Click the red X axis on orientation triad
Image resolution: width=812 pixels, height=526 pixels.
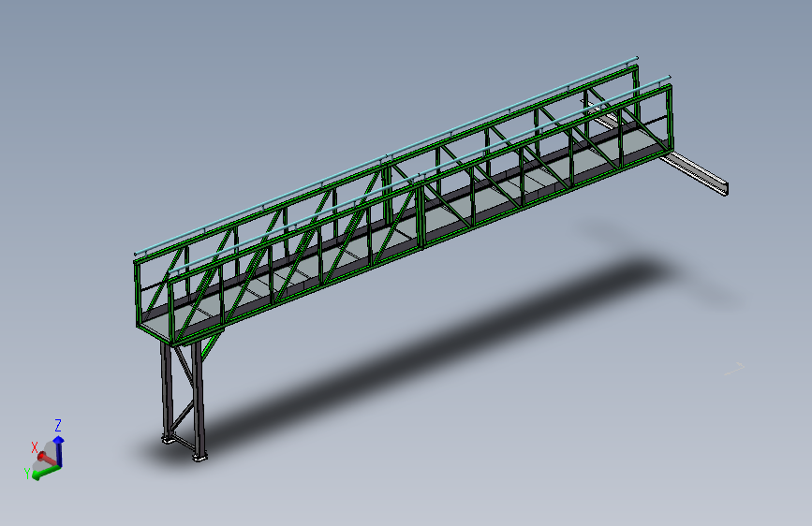[x=47, y=459]
